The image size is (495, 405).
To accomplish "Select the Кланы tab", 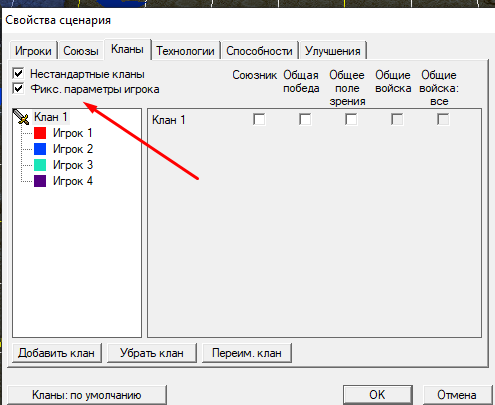I will pos(127,49).
